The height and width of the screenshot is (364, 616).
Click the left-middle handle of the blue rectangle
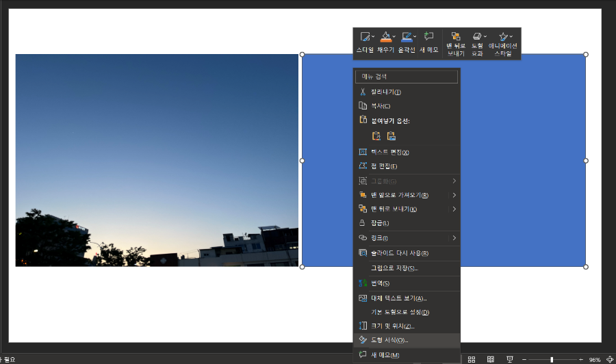tap(302, 161)
